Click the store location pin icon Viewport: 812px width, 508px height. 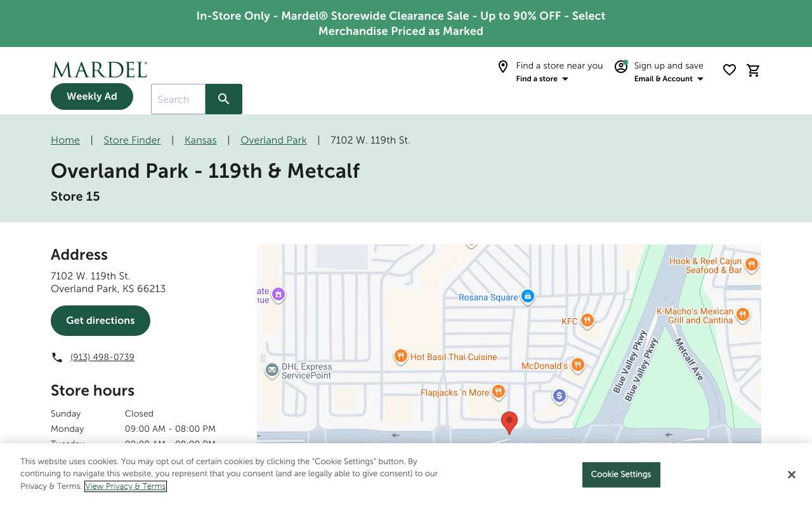click(x=503, y=67)
